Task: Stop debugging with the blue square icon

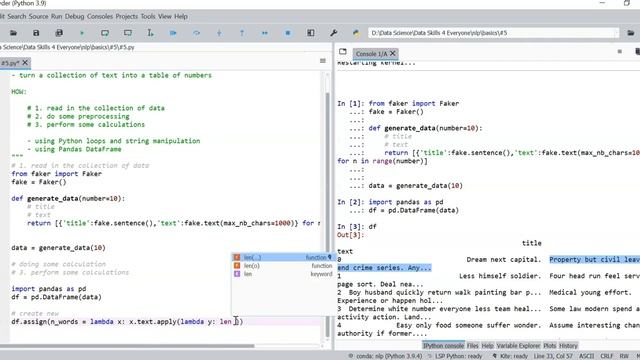Action: (288, 33)
